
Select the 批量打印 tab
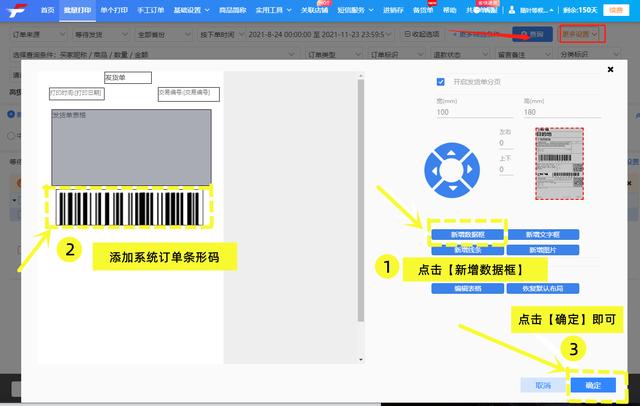click(x=77, y=10)
